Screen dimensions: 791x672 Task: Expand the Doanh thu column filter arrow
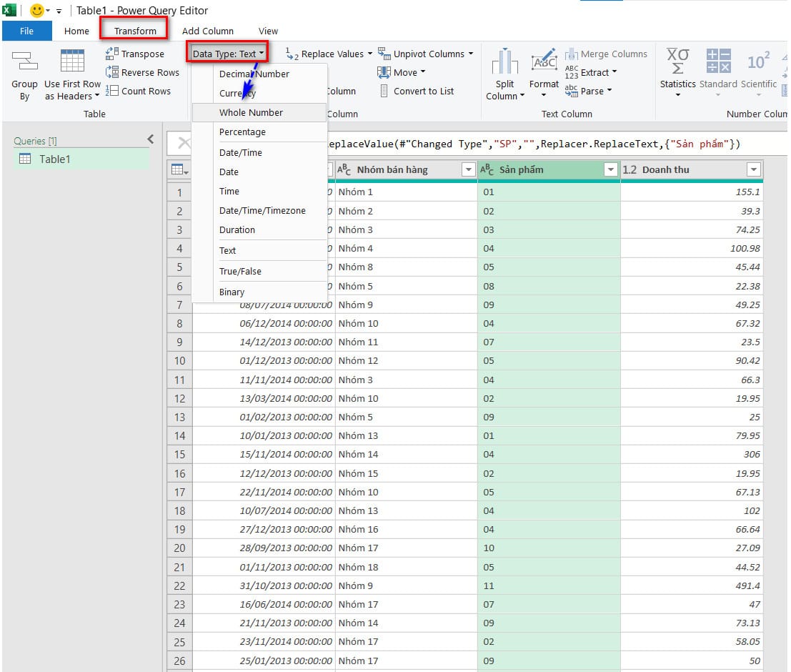click(x=753, y=169)
